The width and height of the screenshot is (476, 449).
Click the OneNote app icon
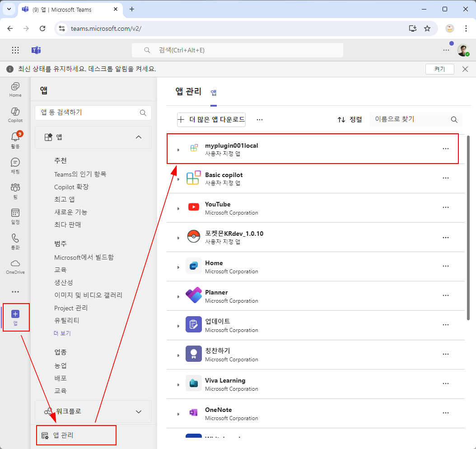coord(194,412)
